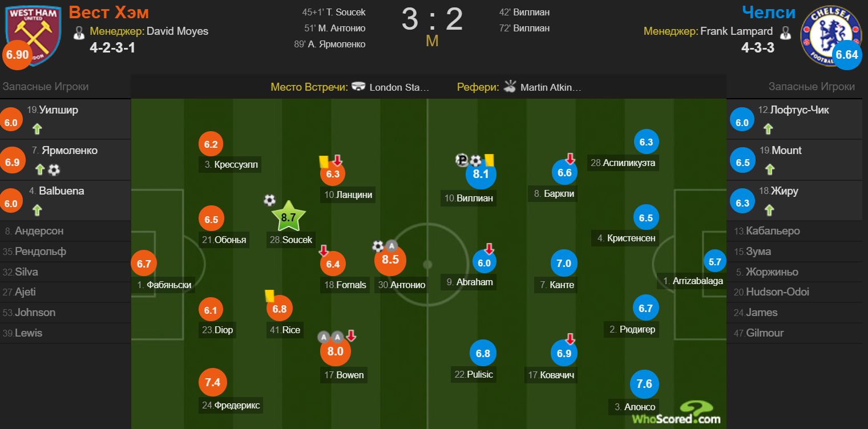Click the yellow card icon above Rice
Viewport: 868px width, 429px height.
[x=270, y=295]
